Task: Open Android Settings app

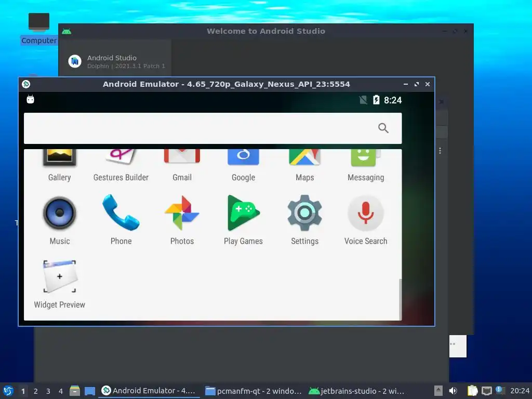Action: (x=304, y=220)
